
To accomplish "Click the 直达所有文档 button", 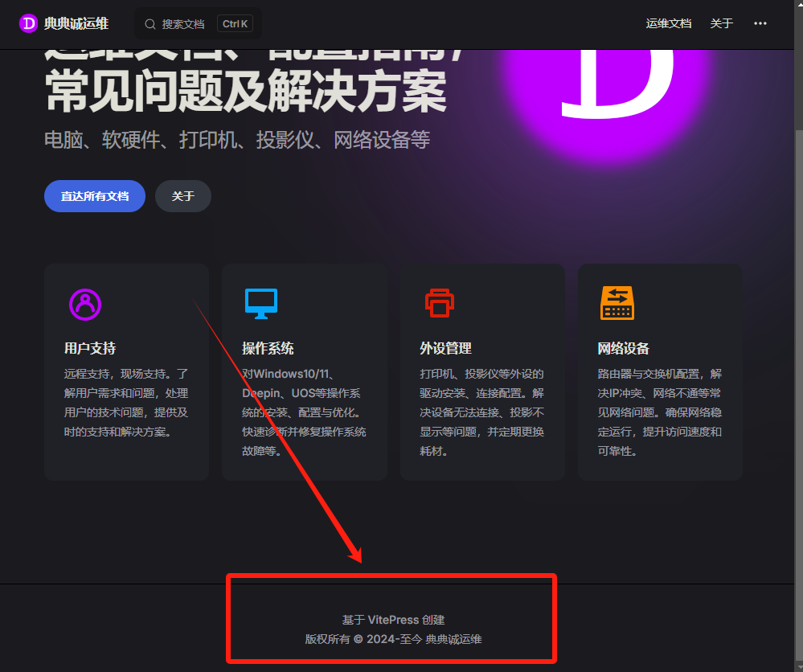I will click(x=95, y=196).
